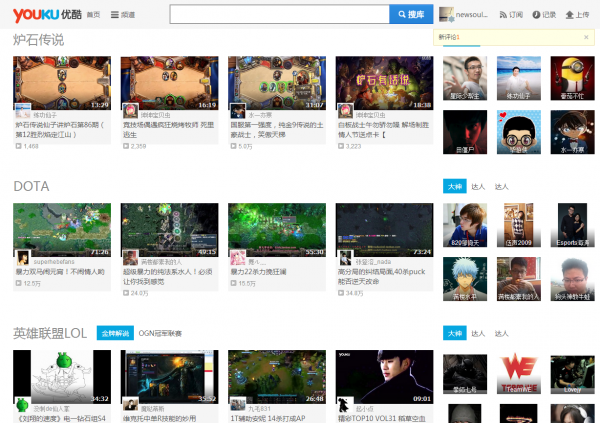This screenshot has height=423, width=600.
Task: Open the man-on-beach profile picture
Action: 519,78
